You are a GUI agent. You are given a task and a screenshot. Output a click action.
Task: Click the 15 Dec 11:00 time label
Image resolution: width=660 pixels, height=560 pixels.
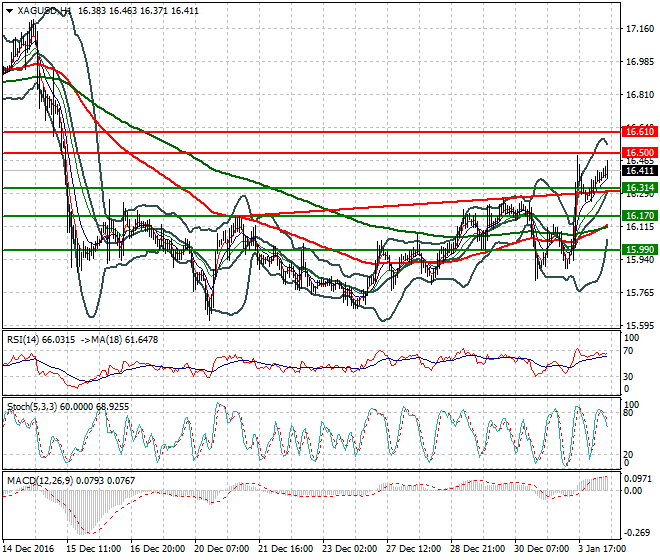tap(94, 549)
